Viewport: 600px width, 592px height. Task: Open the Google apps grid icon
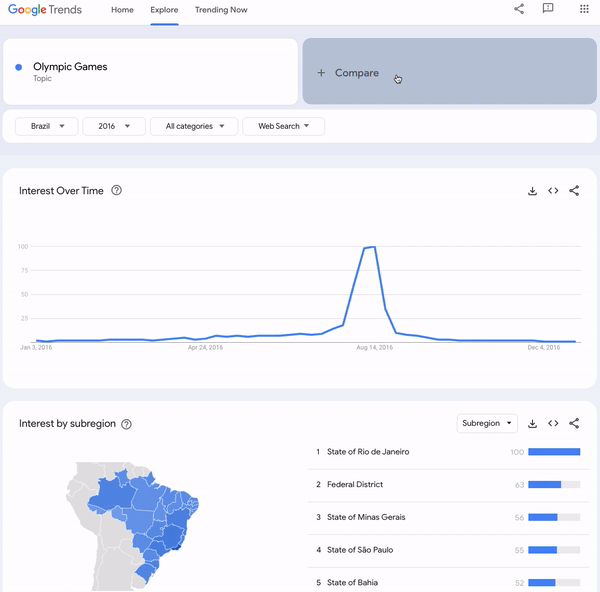(x=584, y=9)
